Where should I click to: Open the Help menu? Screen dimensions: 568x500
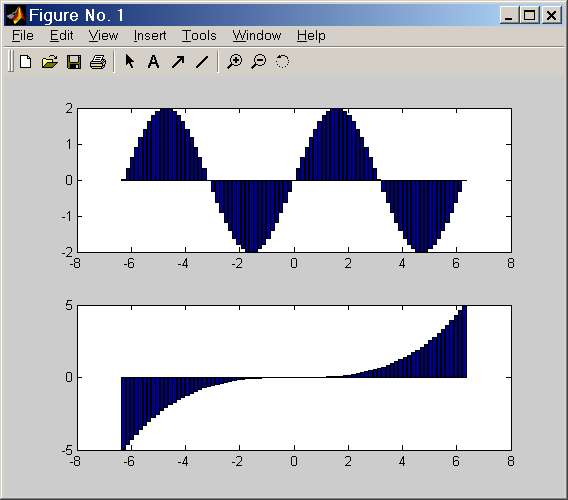[x=311, y=36]
